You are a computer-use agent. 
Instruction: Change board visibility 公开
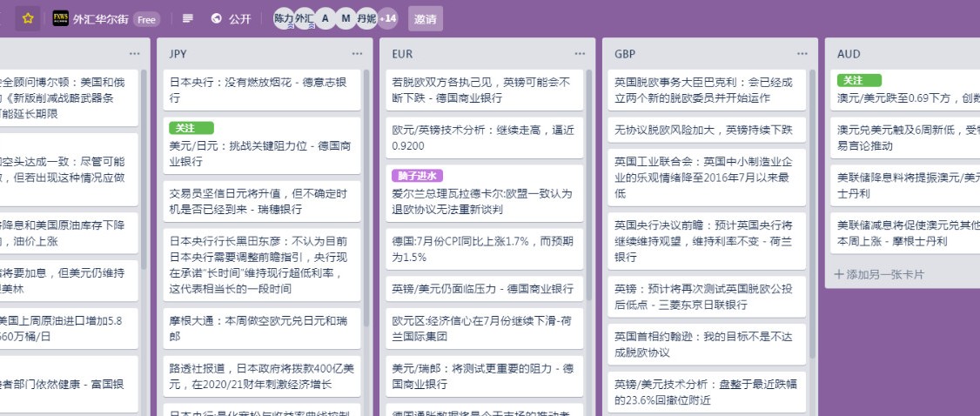(x=239, y=19)
